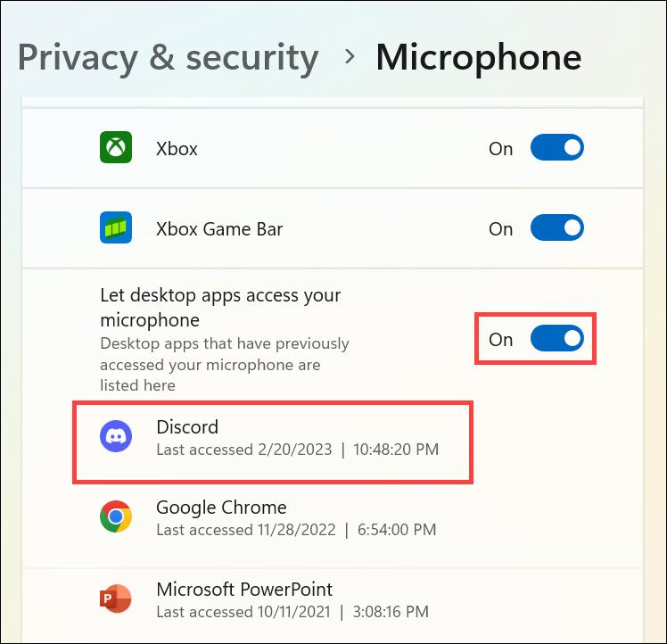The width and height of the screenshot is (667, 644).
Task: Click the Google Chrome icon
Action: (116, 516)
